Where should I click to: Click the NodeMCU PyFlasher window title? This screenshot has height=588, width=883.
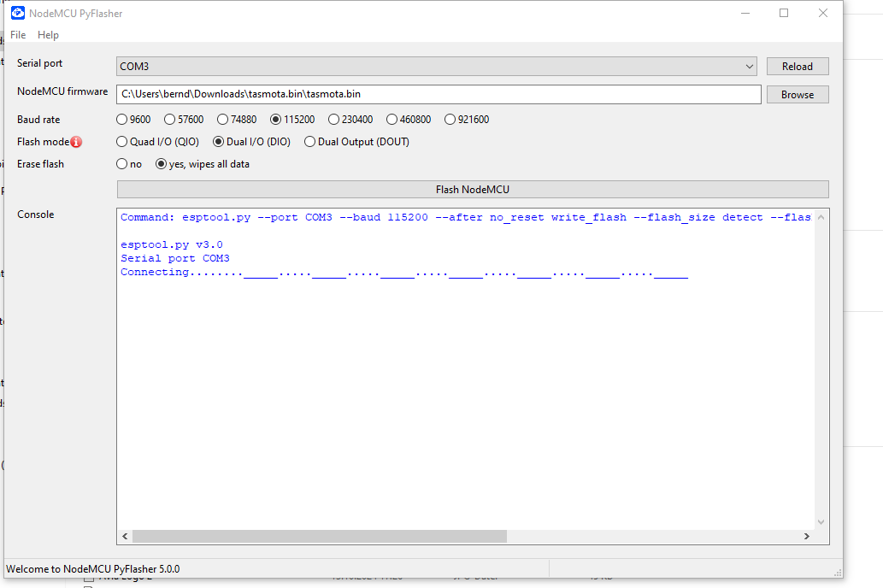click(x=76, y=14)
